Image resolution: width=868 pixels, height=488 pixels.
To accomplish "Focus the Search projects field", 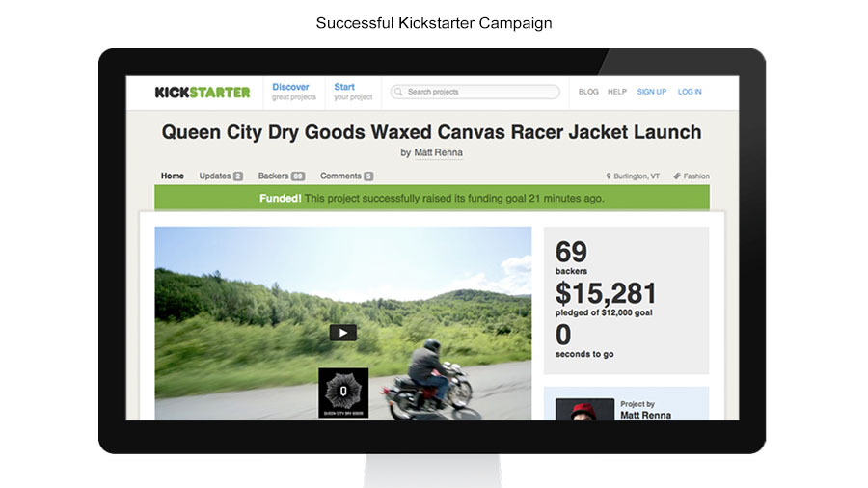I will click(x=475, y=92).
